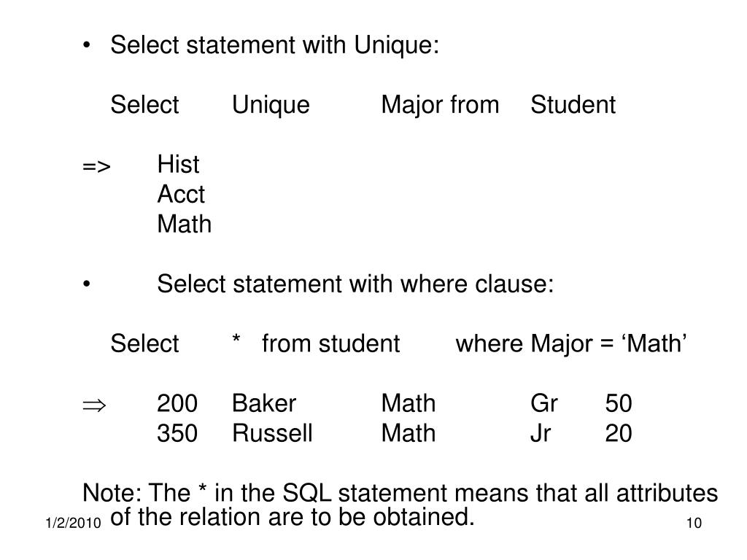Select the 'Acct' result value
The height and width of the screenshot is (560, 747).
click(x=181, y=194)
